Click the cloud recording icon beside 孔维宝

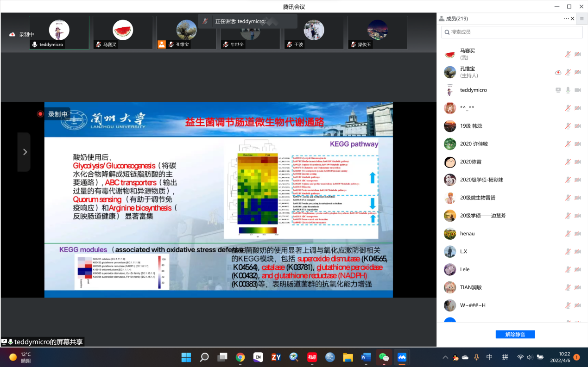tap(558, 72)
